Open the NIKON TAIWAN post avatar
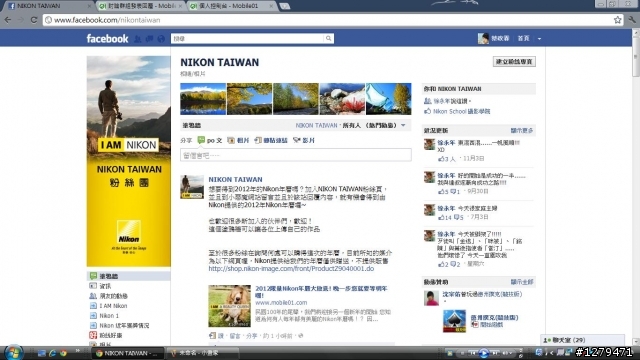640x360 pixels. 192,187
